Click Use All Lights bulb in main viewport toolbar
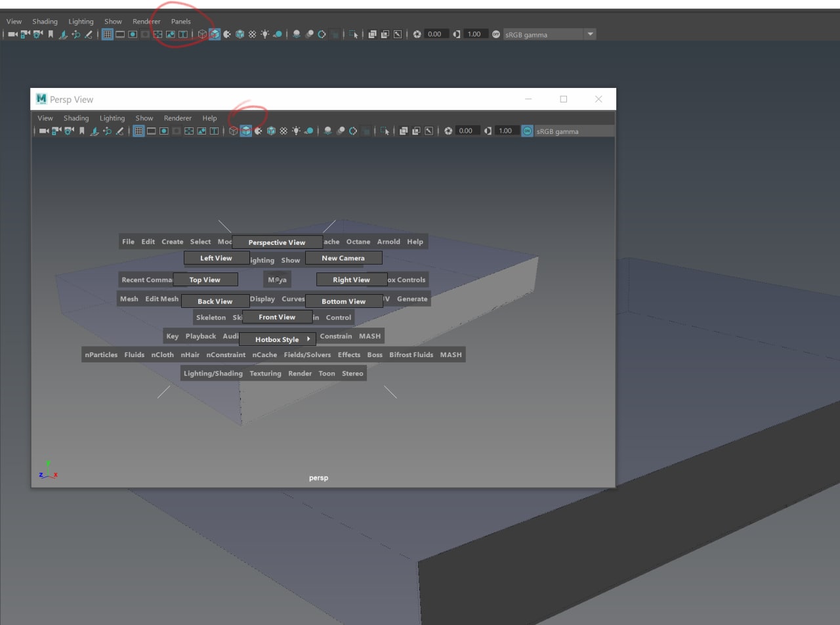 point(264,34)
